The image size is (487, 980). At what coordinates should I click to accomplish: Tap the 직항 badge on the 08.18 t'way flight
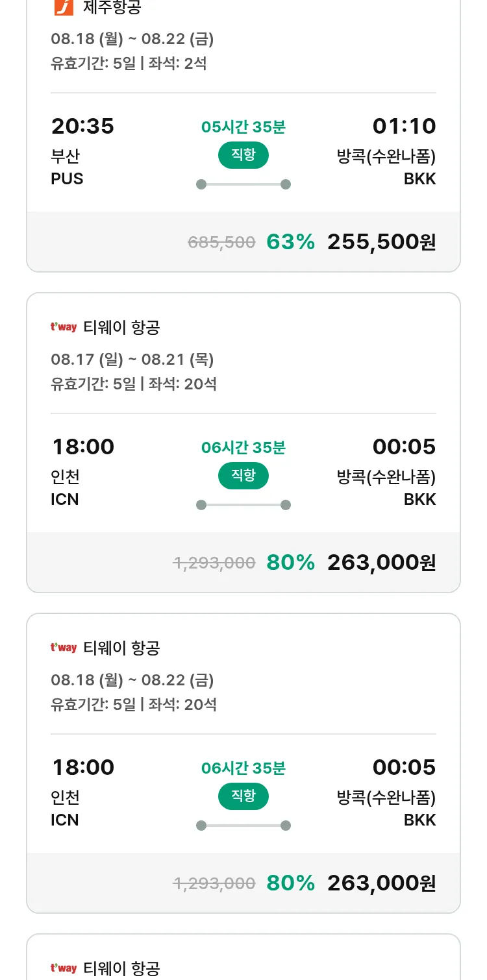pyautogui.click(x=243, y=797)
